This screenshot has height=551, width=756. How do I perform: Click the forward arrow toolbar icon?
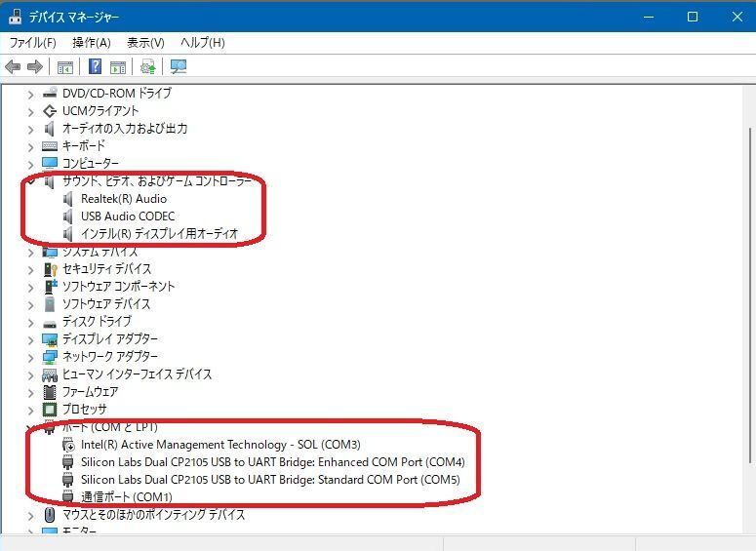[35, 67]
